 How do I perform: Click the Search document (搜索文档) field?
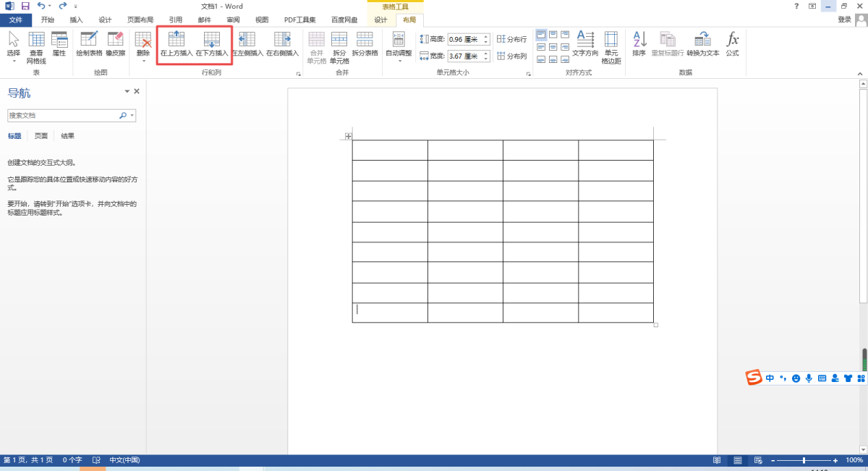tap(64, 115)
